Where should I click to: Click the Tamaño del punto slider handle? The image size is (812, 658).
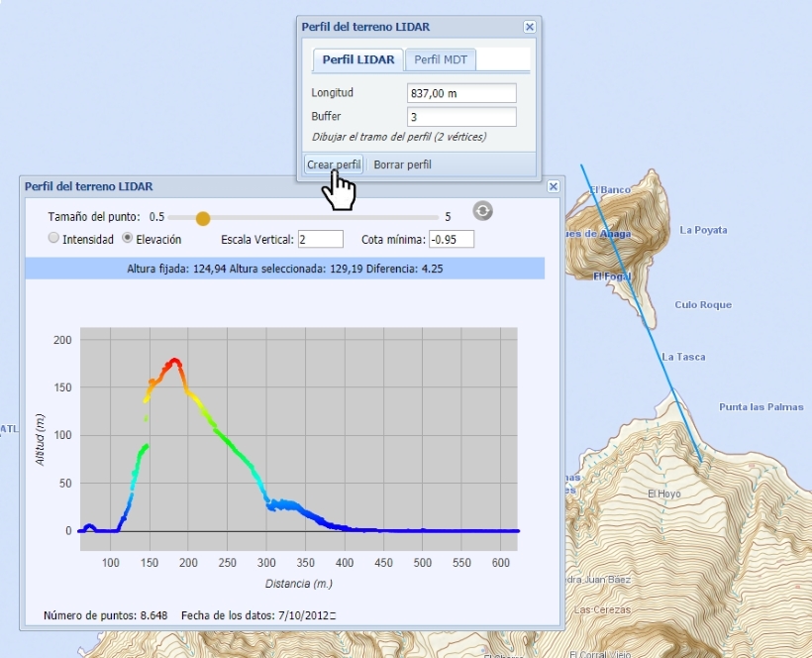[202, 217]
